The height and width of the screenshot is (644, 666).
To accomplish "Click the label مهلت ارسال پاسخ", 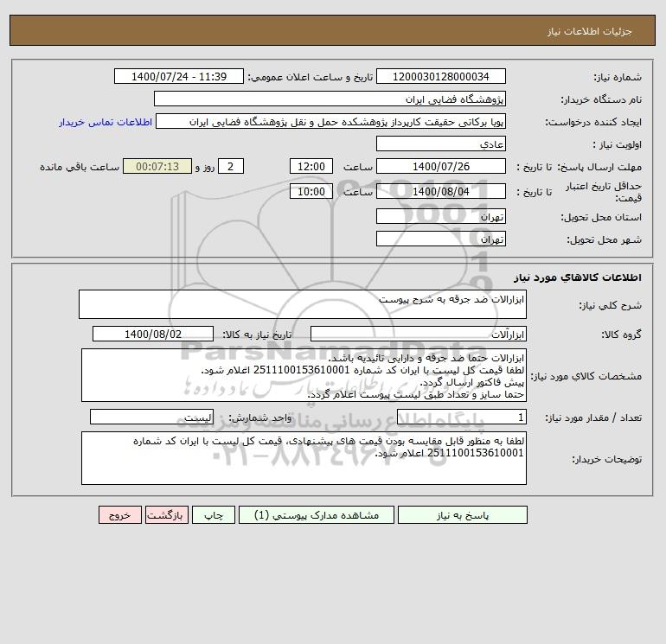I will (599, 167).
